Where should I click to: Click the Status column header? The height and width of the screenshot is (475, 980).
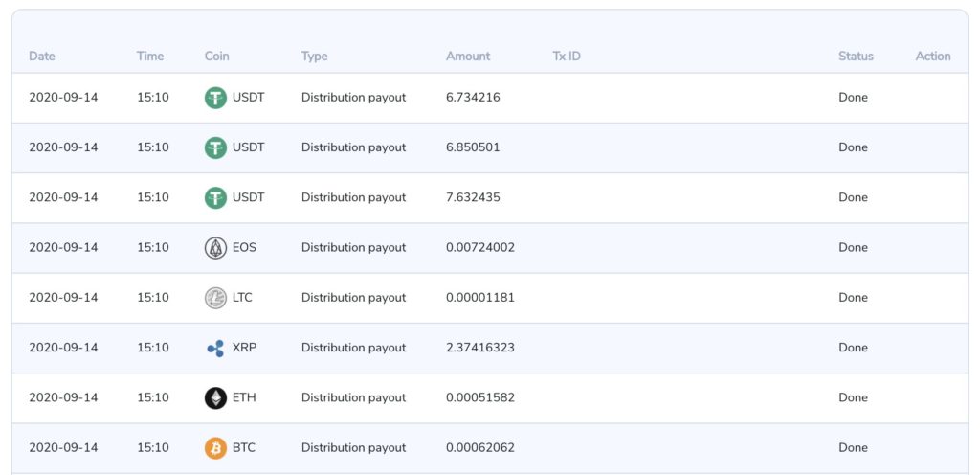(856, 57)
